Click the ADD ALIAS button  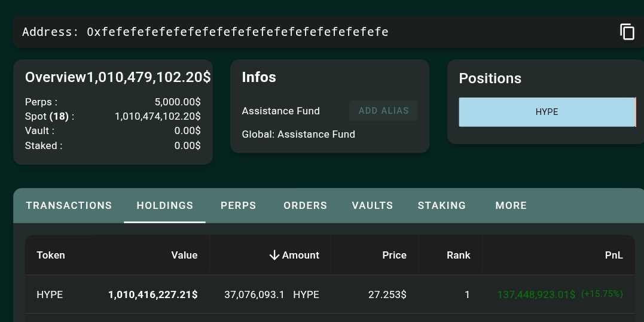[x=384, y=111]
